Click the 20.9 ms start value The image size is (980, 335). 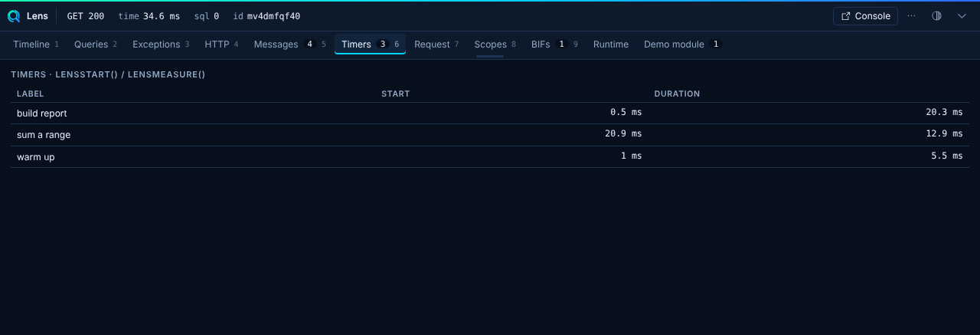623,134
